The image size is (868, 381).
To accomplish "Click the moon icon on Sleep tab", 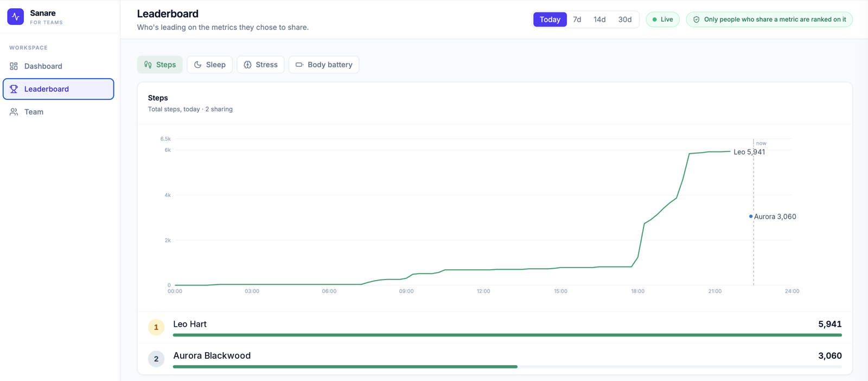I will click(x=198, y=65).
